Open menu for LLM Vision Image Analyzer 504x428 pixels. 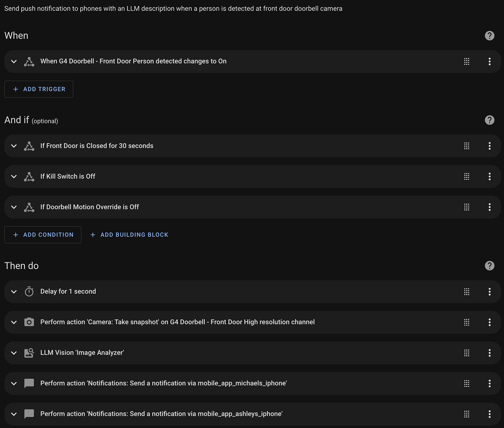click(x=489, y=353)
